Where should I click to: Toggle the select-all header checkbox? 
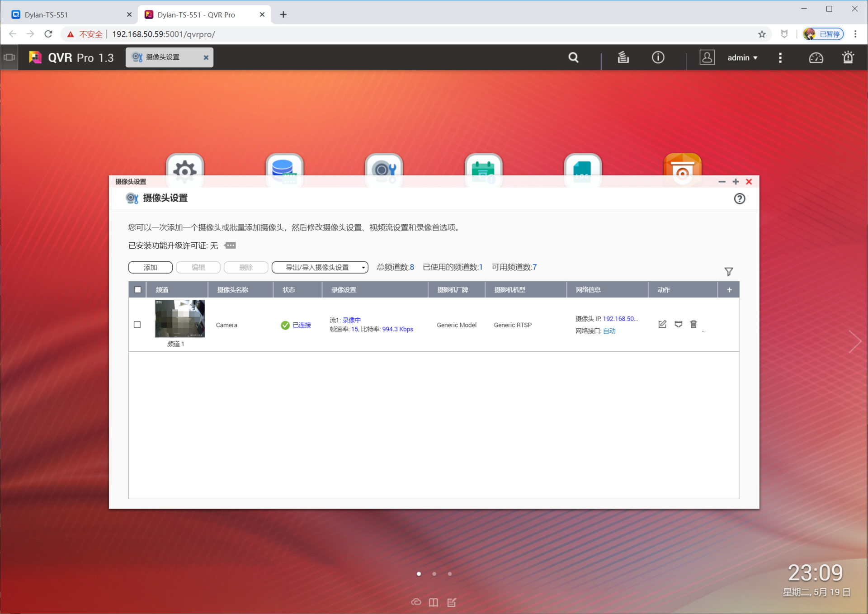click(x=138, y=290)
